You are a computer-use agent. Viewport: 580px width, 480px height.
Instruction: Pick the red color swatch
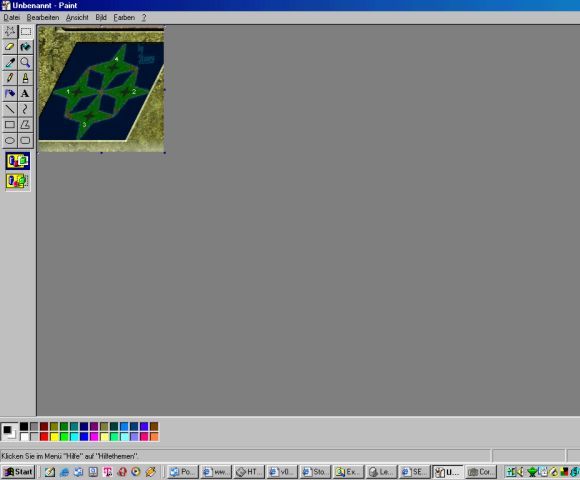click(x=44, y=437)
